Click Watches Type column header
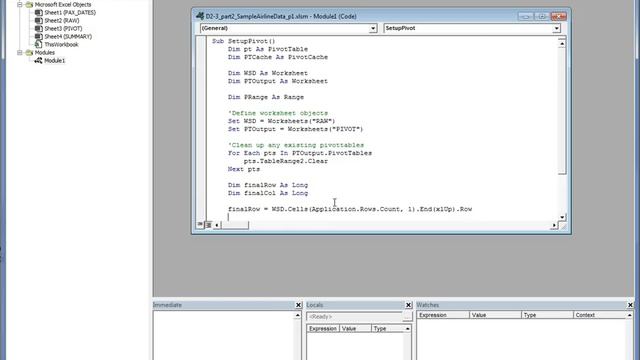640x360 pixels. 547,315
